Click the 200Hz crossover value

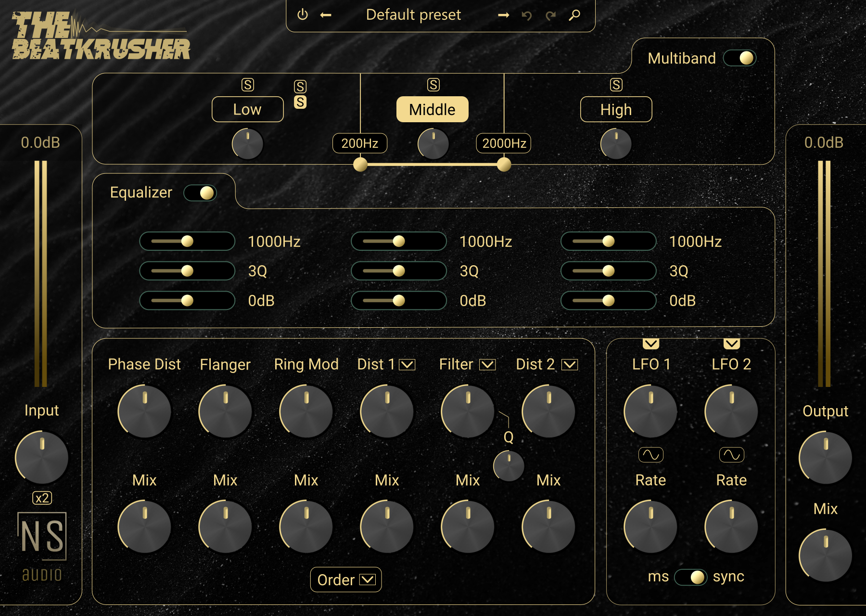click(360, 143)
